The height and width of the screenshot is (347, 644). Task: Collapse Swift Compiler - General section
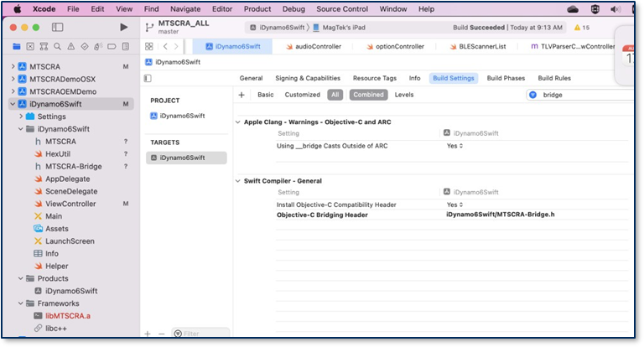(238, 181)
